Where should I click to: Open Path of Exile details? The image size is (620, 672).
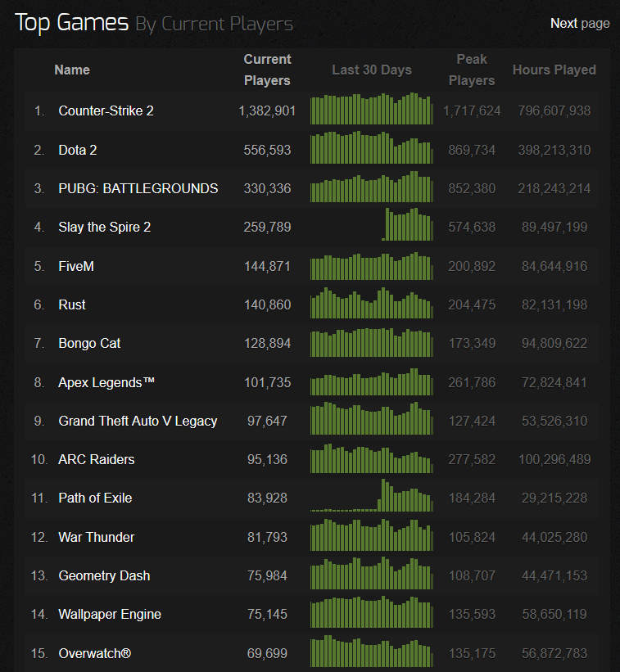click(95, 498)
